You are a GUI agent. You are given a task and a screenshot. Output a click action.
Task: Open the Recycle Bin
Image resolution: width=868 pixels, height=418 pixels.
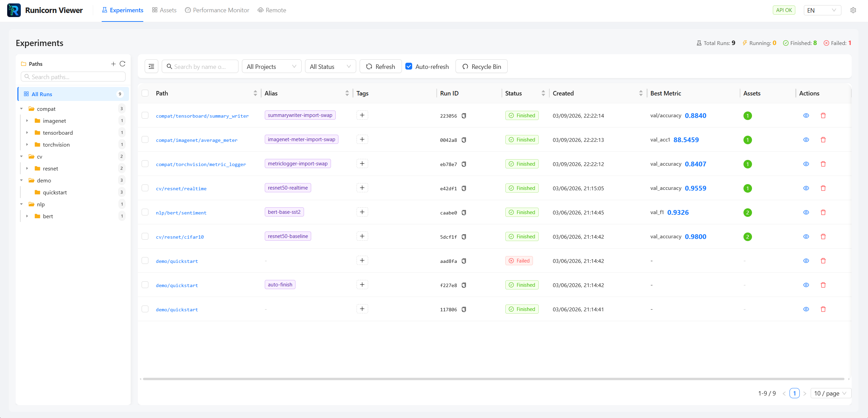click(x=481, y=66)
